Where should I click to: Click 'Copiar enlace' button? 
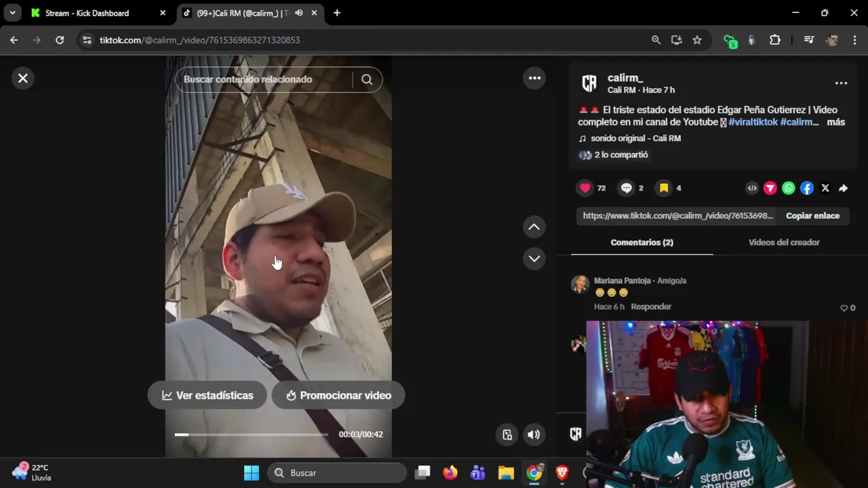[812, 216]
